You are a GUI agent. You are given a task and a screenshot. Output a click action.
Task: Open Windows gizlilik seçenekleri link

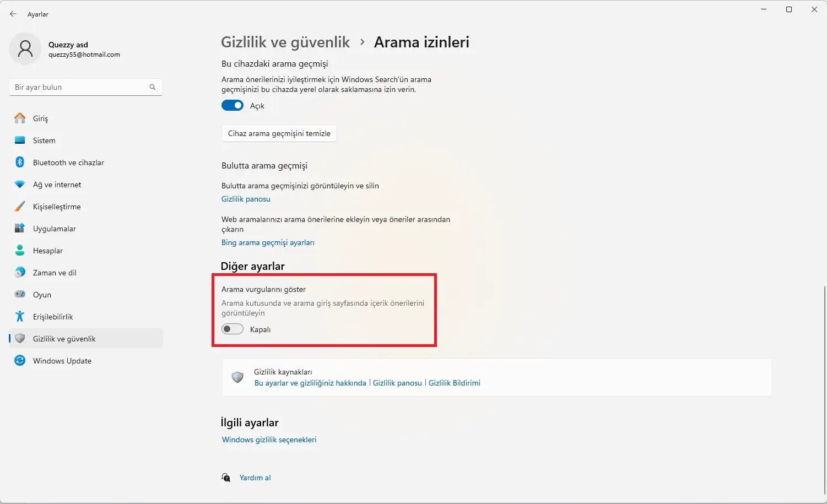pos(269,440)
